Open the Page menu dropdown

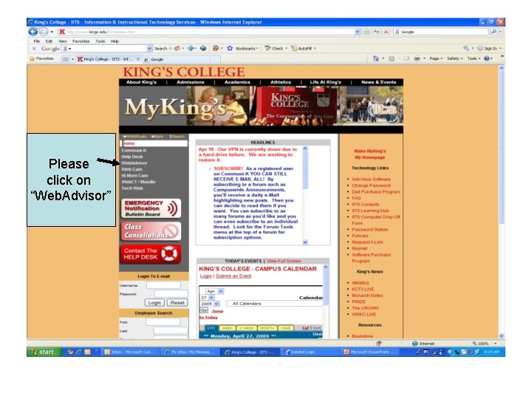click(436, 58)
